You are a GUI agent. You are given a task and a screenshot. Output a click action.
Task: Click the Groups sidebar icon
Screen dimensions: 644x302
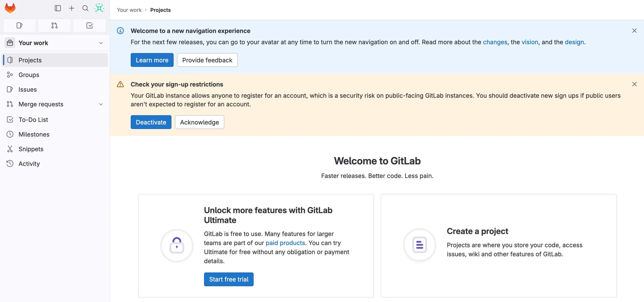click(x=10, y=74)
